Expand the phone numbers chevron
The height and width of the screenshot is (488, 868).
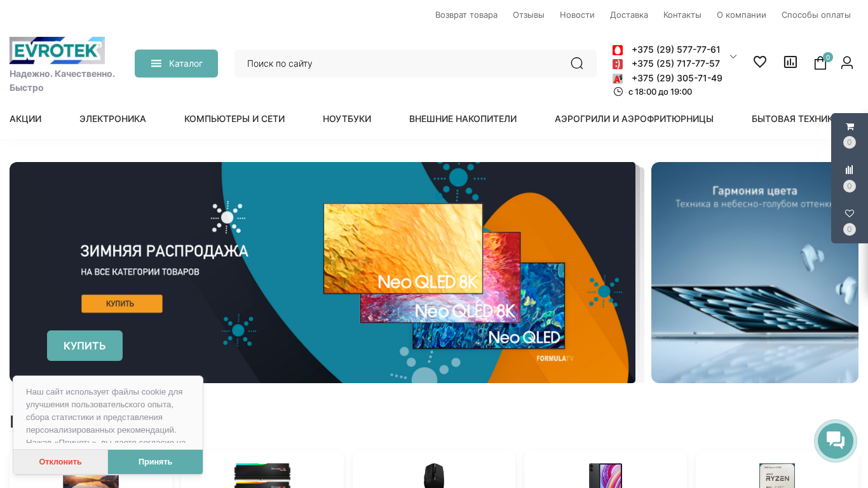coord(733,57)
